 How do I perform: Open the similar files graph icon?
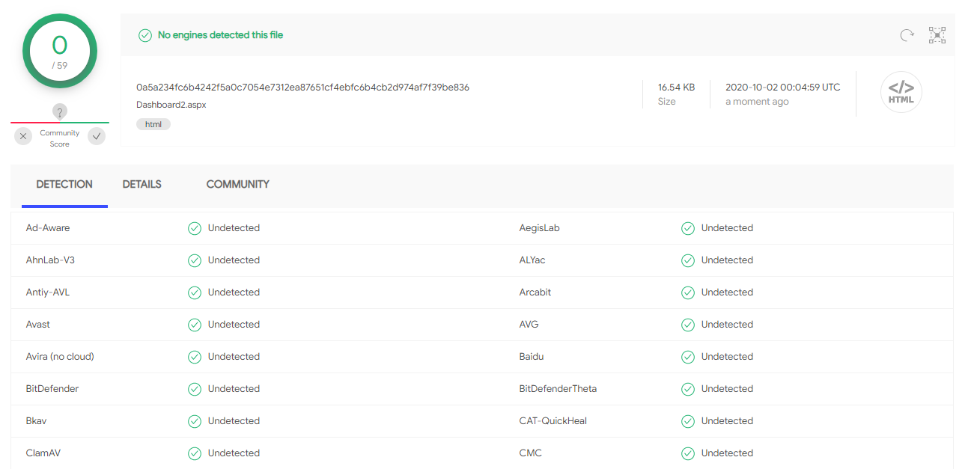point(937,35)
